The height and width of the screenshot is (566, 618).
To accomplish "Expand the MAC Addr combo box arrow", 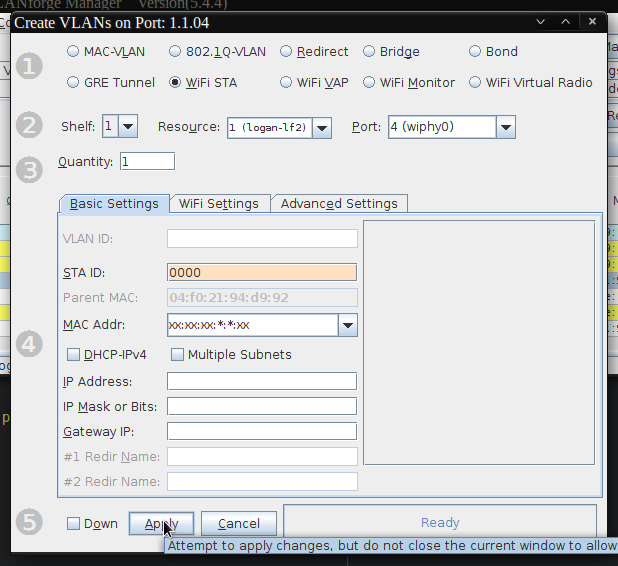I will coord(348,325).
